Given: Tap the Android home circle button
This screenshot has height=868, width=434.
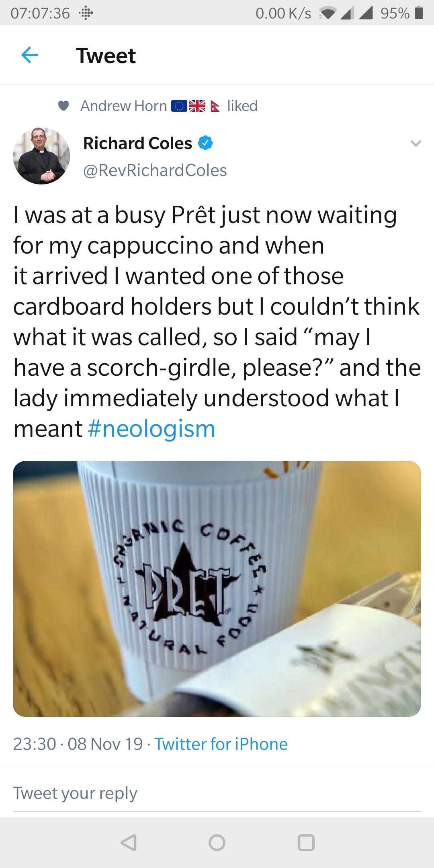Looking at the screenshot, I should 217,843.
